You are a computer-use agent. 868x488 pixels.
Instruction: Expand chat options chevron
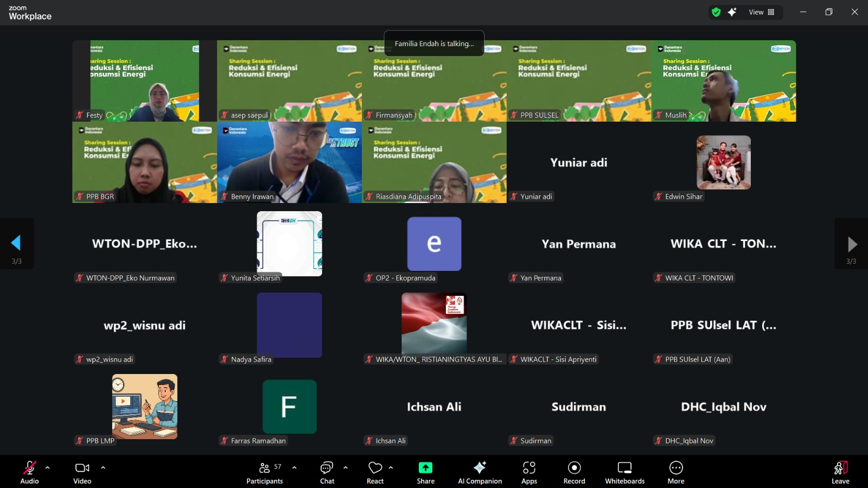coord(346,467)
